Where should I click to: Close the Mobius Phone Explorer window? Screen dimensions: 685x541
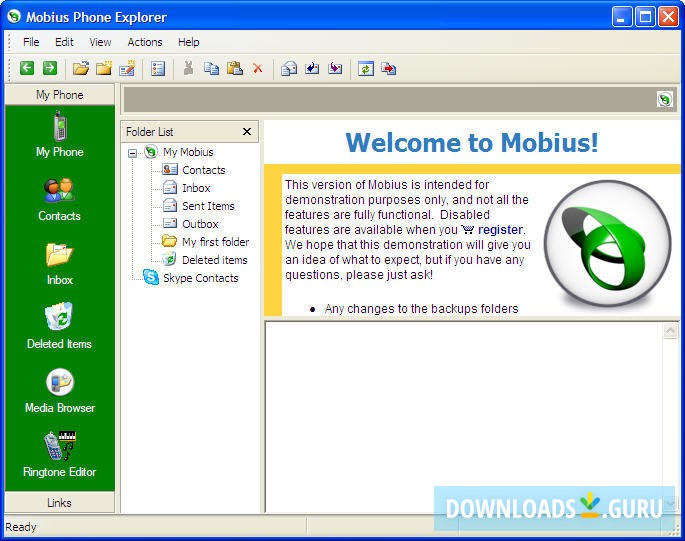pyautogui.click(x=668, y=17)
